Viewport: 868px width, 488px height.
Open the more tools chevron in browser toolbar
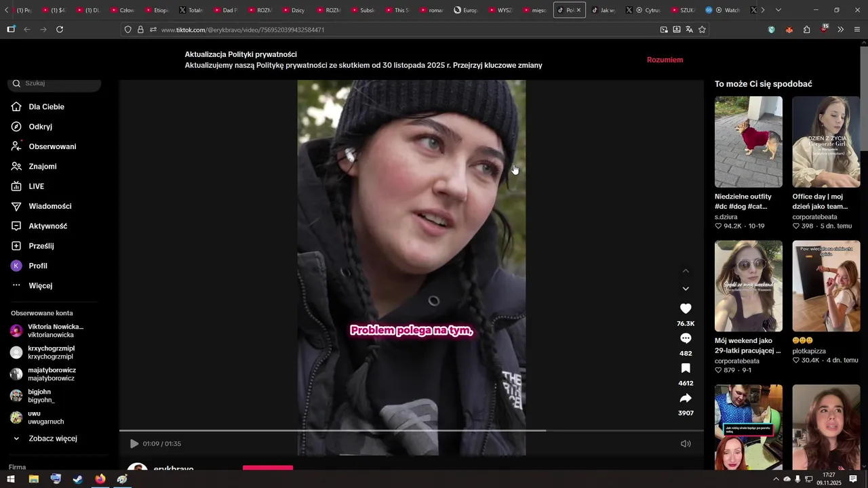841,30
